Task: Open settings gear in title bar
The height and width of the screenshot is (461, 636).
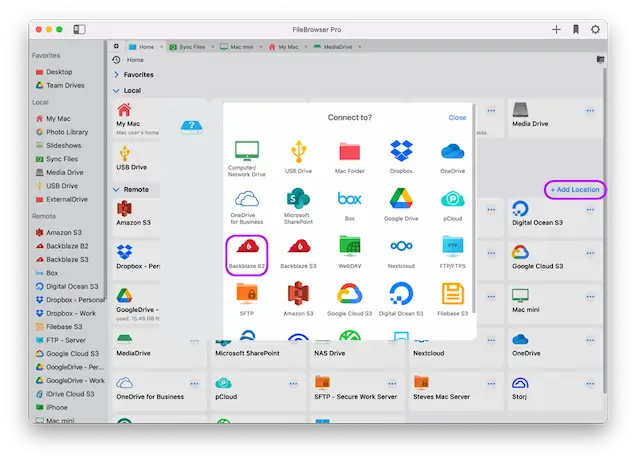Action: (595, 29)
